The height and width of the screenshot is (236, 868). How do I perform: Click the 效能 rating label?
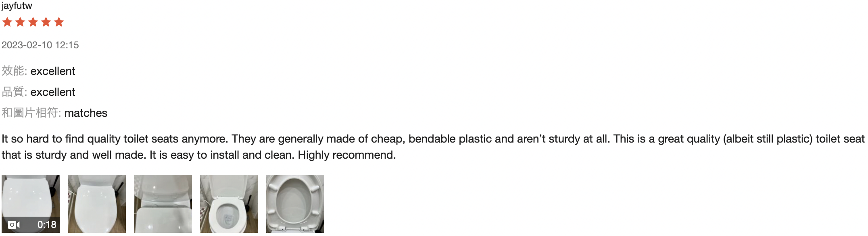click(14, 71)
